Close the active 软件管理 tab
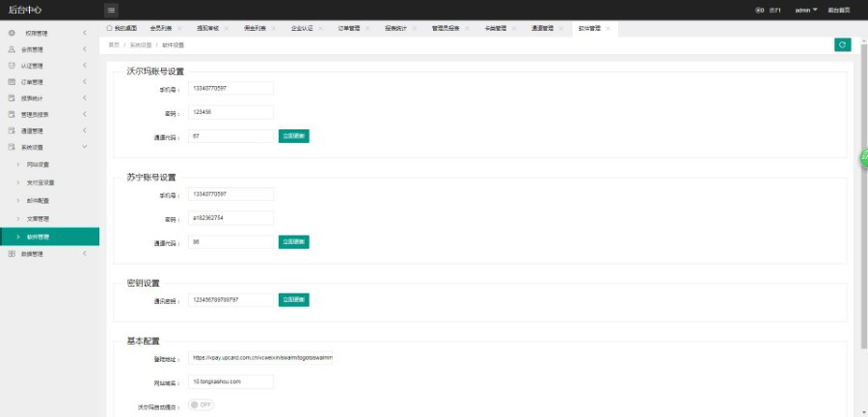 click(608, 28)
